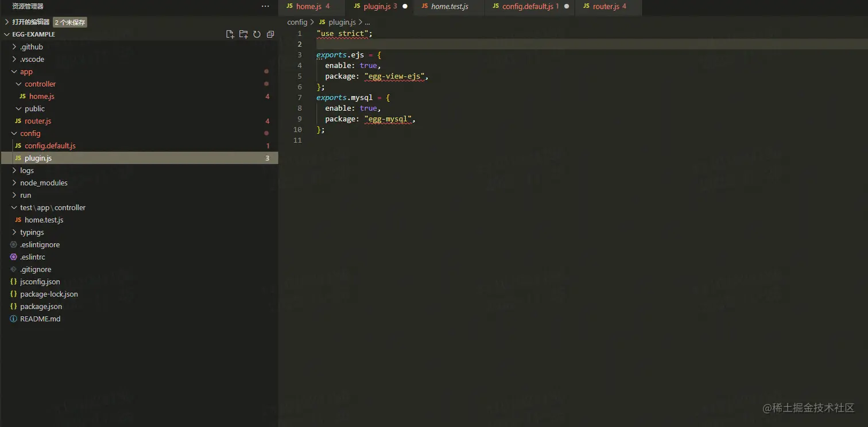Click the config breadcrumb segment
The height and width of the screenshot is (427, 868).
(x=297, y=22)
